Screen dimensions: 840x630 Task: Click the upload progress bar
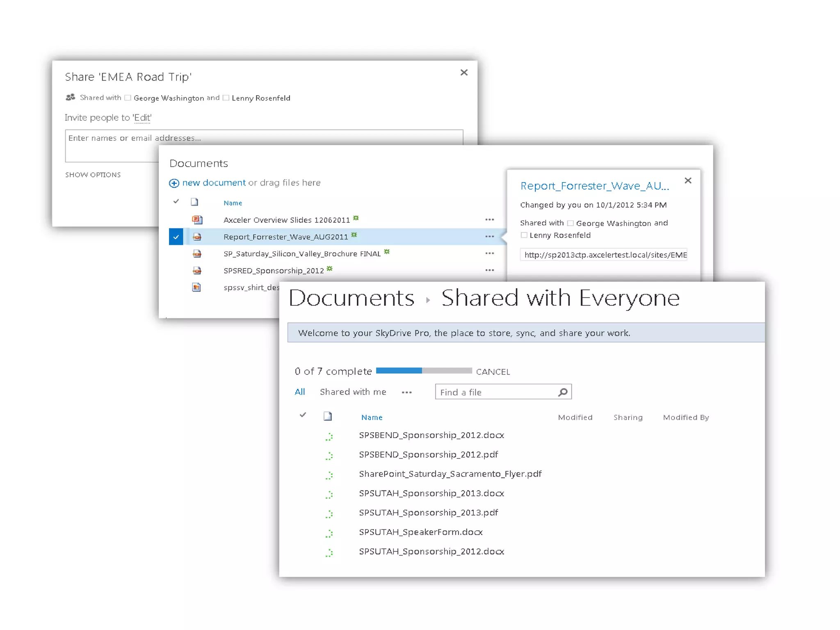[424, 371]
